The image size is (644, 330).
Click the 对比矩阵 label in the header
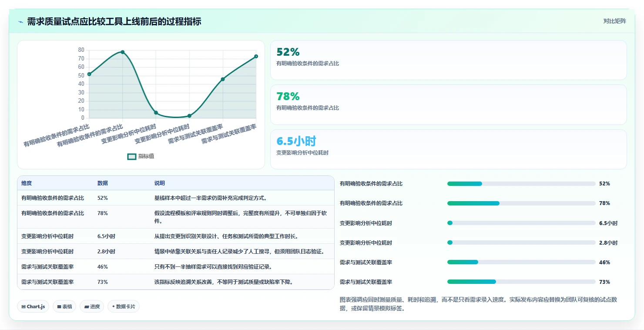[615, 21]
